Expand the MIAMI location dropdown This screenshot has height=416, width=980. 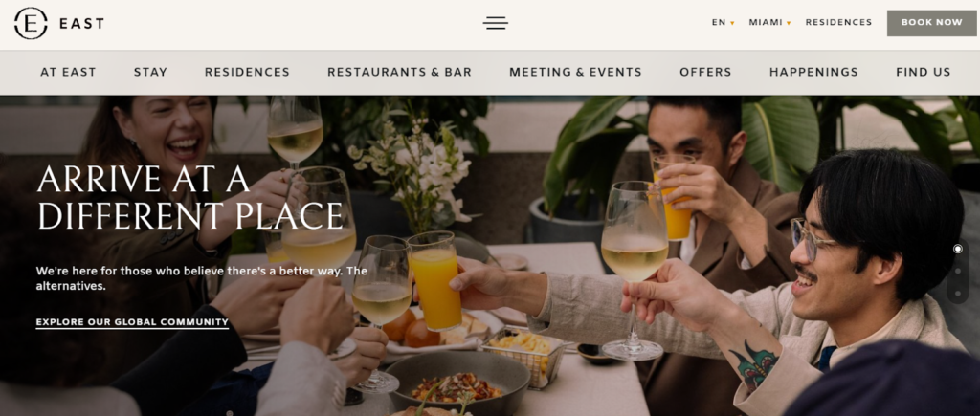coord(770,23)
